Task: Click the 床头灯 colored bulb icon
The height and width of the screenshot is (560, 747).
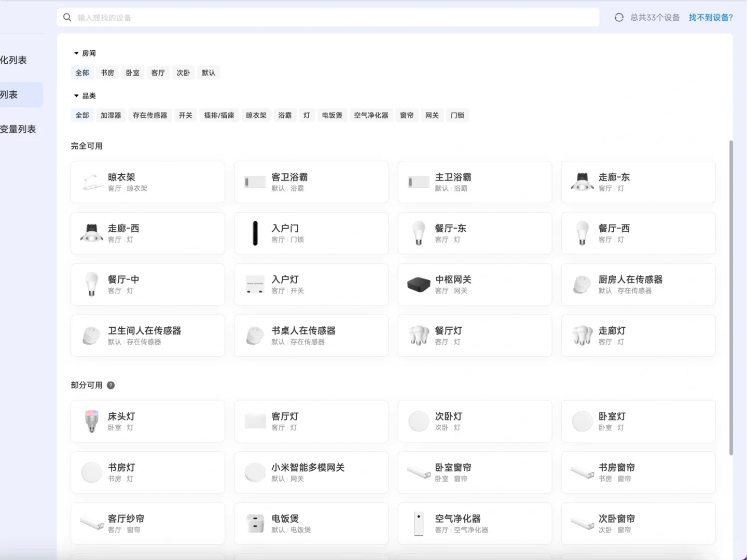Action: [91, 421]
